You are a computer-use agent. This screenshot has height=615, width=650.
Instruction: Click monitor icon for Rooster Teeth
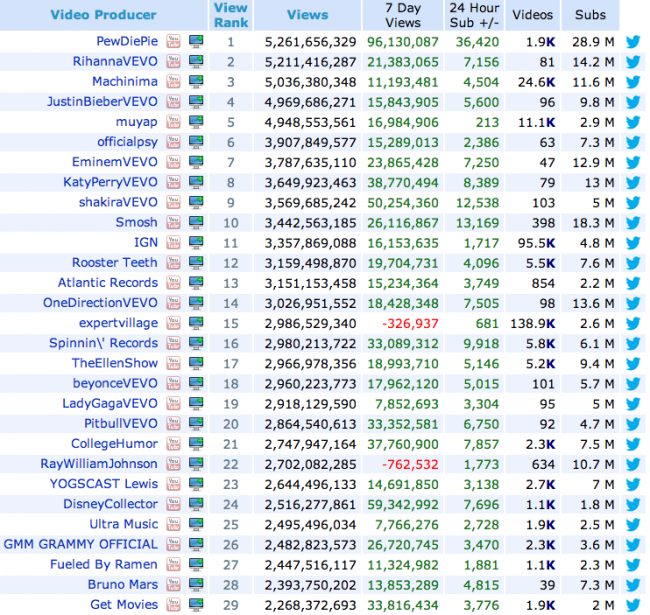click(196, 263)
